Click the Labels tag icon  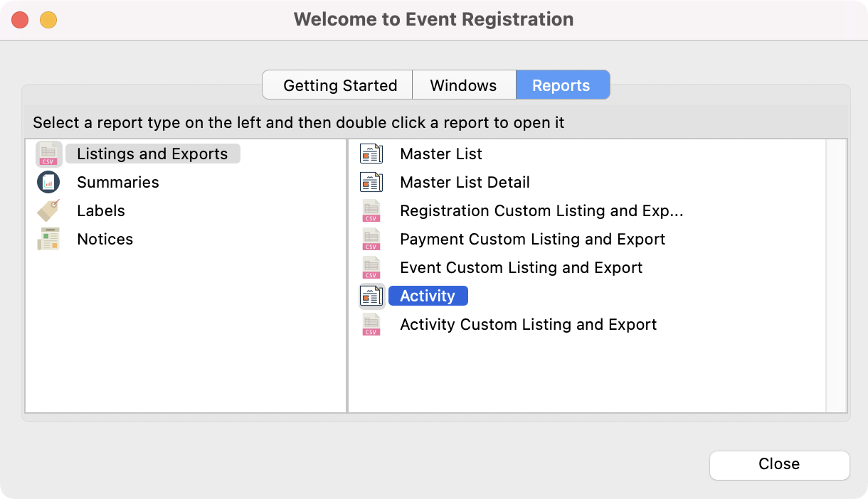(x=48, y=211)
